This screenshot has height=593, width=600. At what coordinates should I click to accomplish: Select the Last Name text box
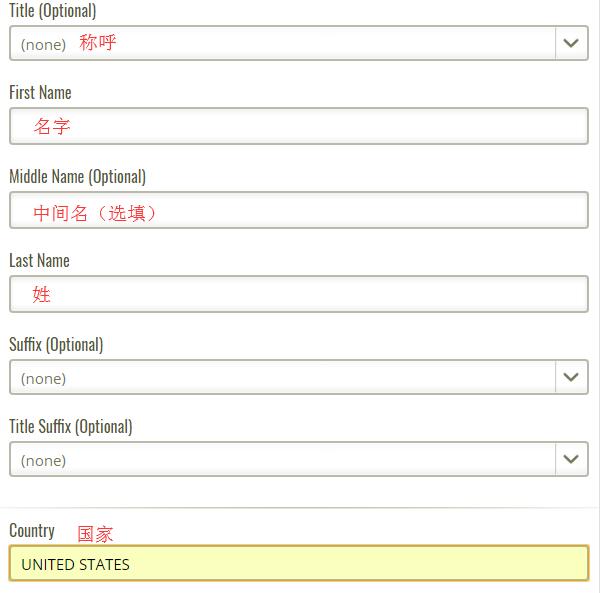(x=299, y=294)
